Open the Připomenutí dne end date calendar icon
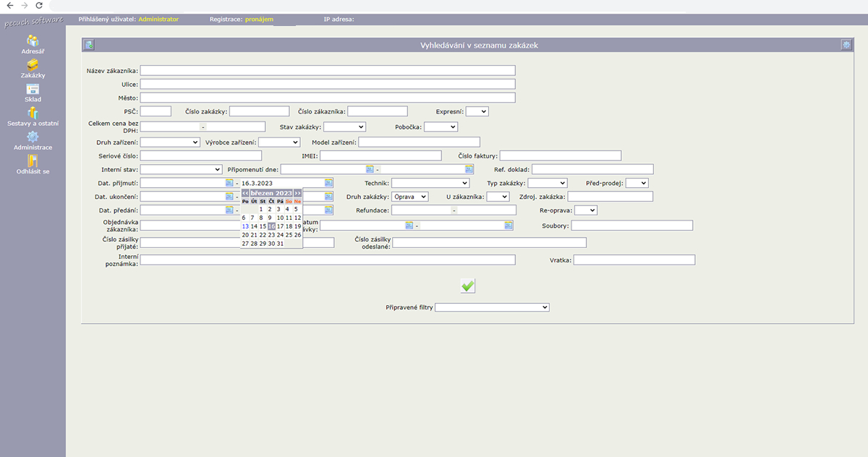The width and height of the screenshot is (868, 457). 469,169
